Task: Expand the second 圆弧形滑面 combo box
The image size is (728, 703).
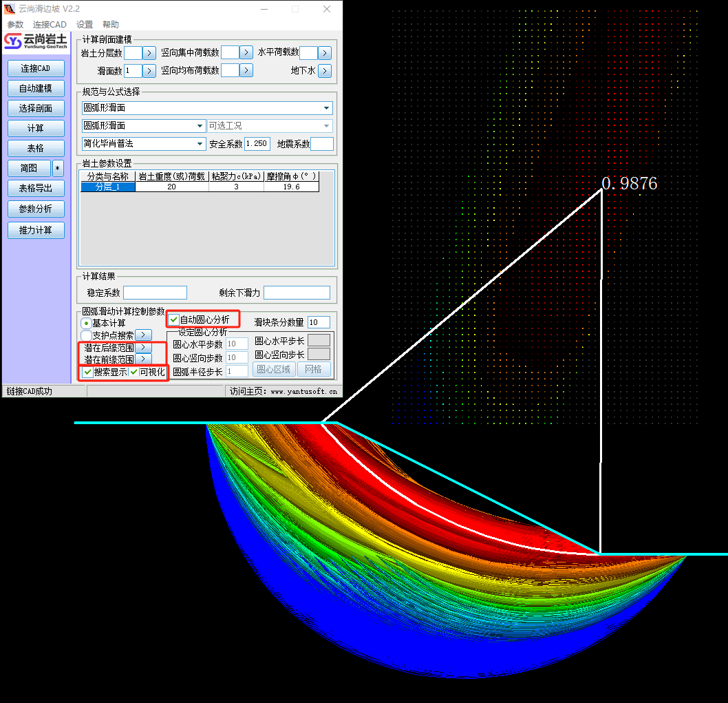Action: pos(200,126)
